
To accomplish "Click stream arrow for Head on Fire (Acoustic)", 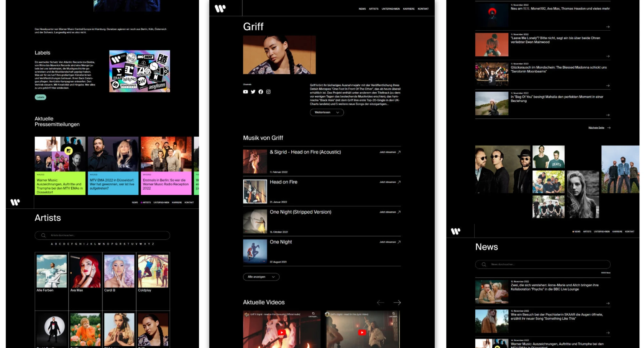I will point(399,152).
